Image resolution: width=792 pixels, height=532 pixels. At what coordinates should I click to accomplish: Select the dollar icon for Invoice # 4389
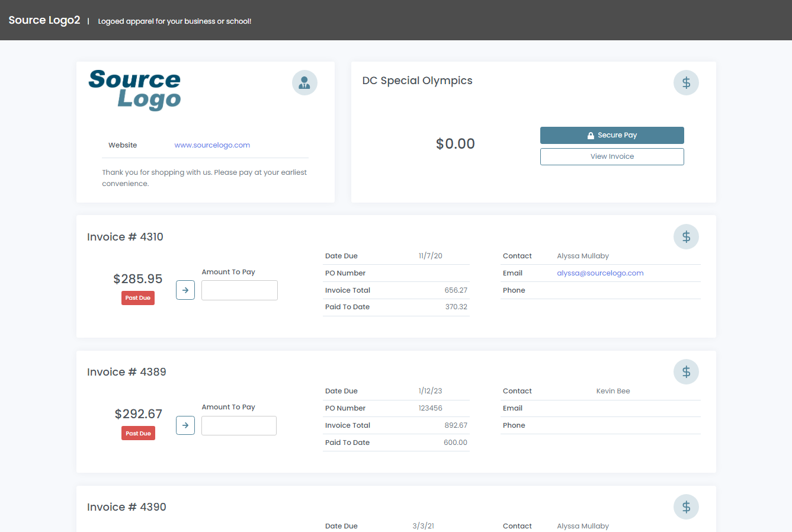pyautogui.click(x=686, y=371)
